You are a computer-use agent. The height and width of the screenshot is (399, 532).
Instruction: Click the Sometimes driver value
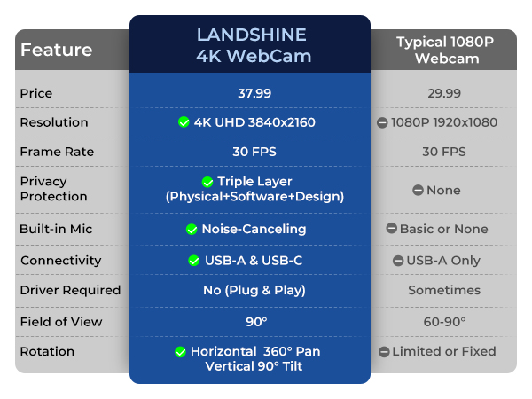click(444, 291)
